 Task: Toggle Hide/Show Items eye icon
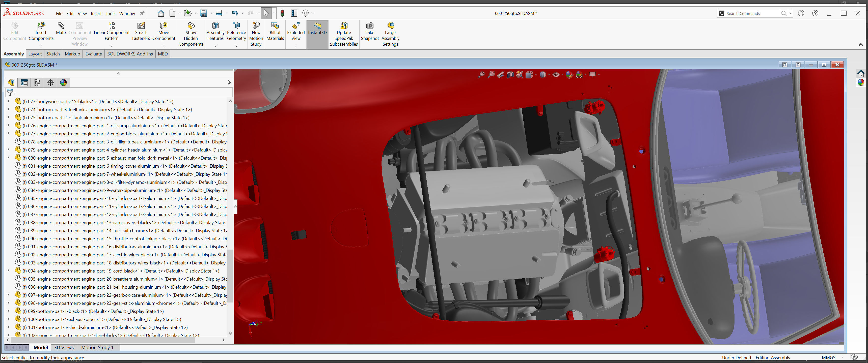point(556,74)
